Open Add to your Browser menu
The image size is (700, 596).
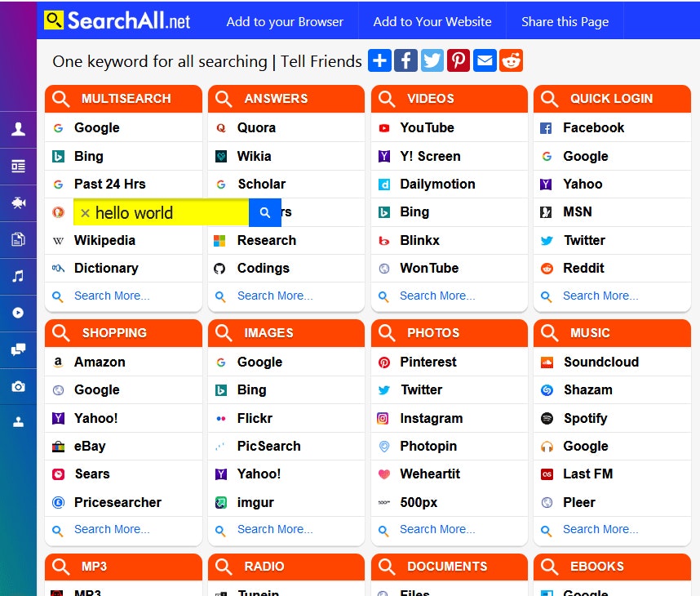pos(285,22)
